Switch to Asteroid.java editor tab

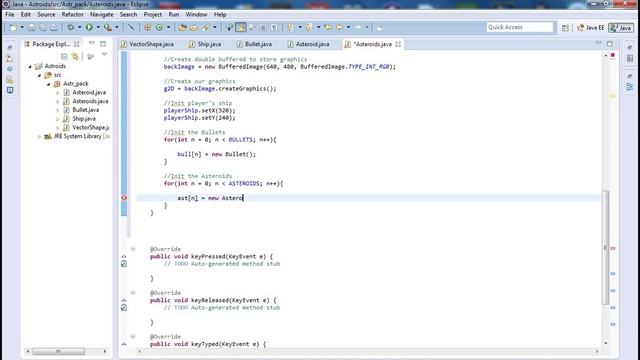tap(309, 44)
